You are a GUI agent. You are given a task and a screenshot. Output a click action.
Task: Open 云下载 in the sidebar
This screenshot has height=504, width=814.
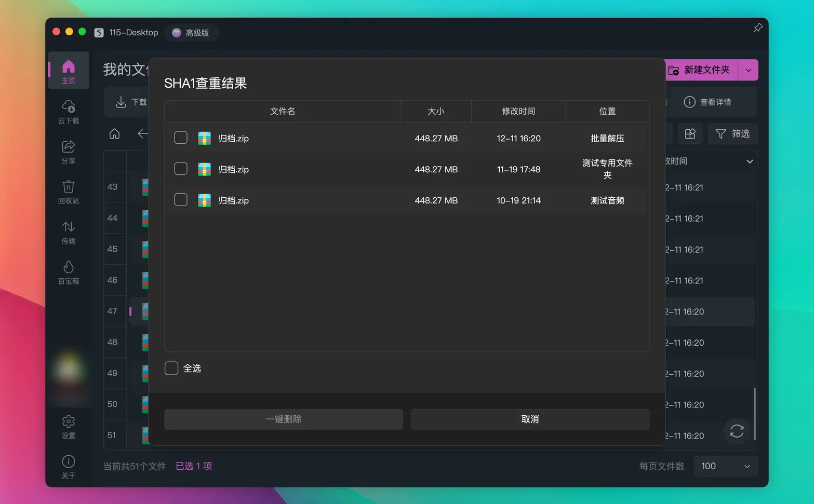tap(68, 112)
